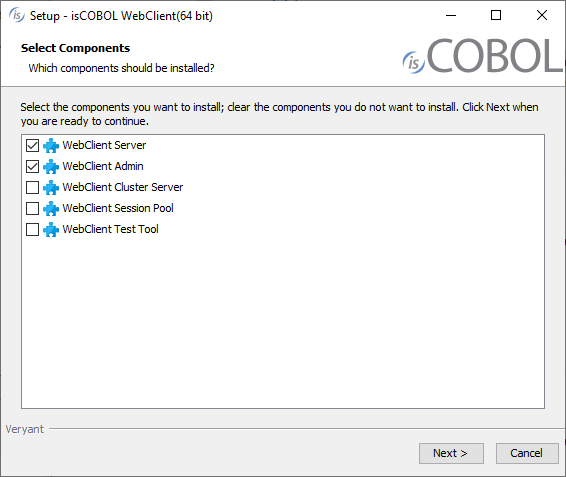Check the WebClient Test Tool checkbox
The image size is (566, 477).
coord(32,229)
